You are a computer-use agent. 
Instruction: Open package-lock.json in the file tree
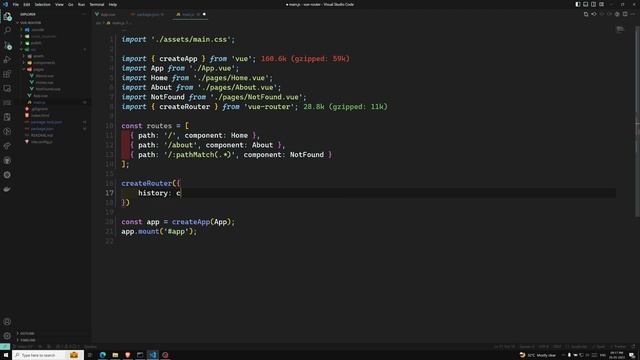[x=46, y=122]
